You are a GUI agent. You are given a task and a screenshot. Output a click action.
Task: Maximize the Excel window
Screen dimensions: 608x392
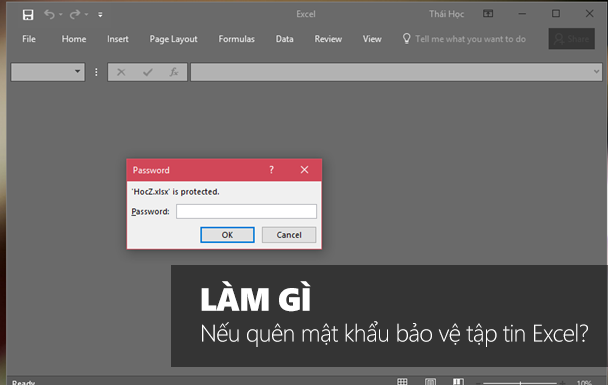pyautogui.click(x=556, y=14)
